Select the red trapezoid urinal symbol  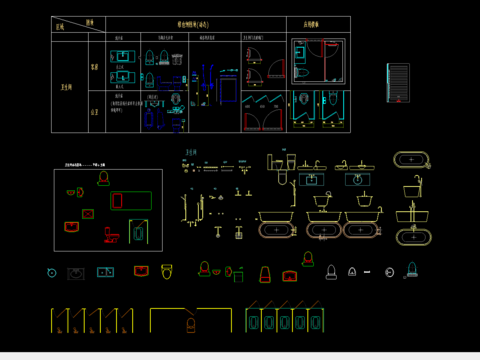[x=265, y=275]
